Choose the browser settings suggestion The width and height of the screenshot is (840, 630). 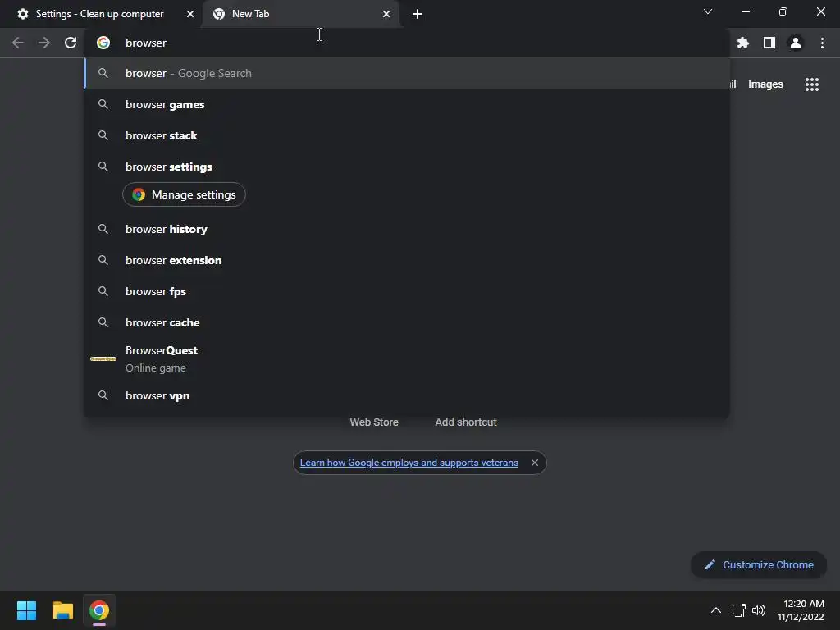pyautogui.click(x=407, y=167)
